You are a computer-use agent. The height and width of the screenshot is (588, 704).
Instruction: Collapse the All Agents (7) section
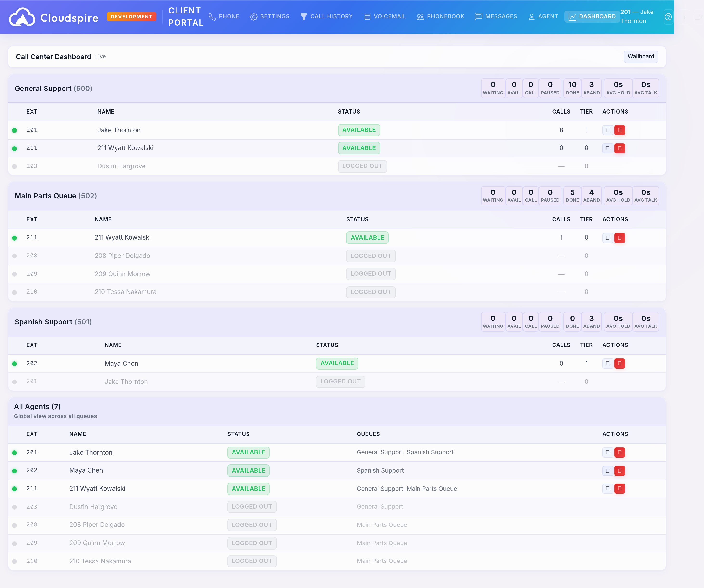(37, 406)
